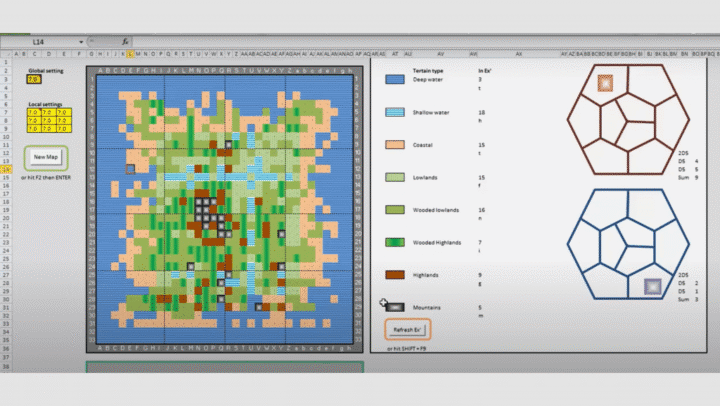Click the 'Wooded Highlands' label
Image resolution: width=720 pixels, height=406 pixels.
click(437, 242)
